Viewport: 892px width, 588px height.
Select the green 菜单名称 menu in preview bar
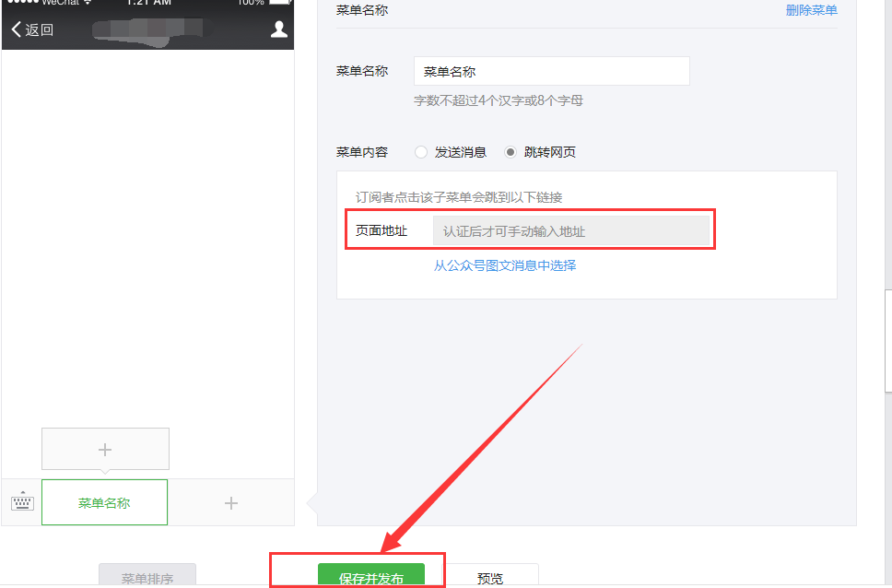105,502
